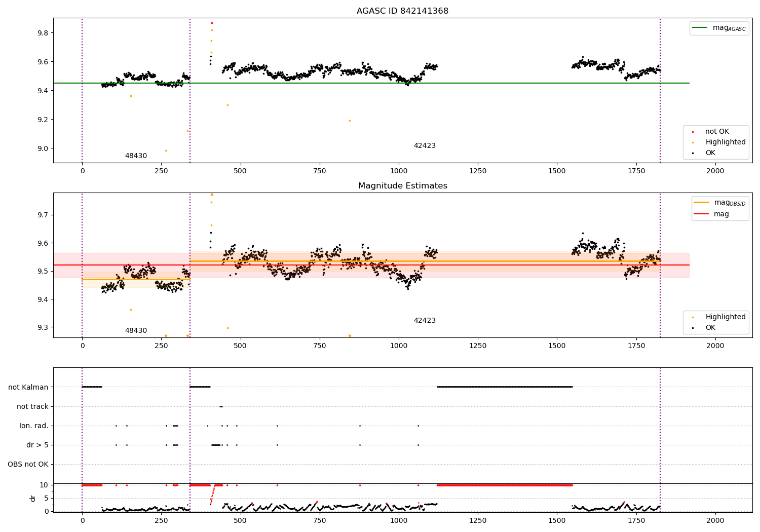Click the '9.0' y-axis tick label
760x532 pixels.
(42, 148)
